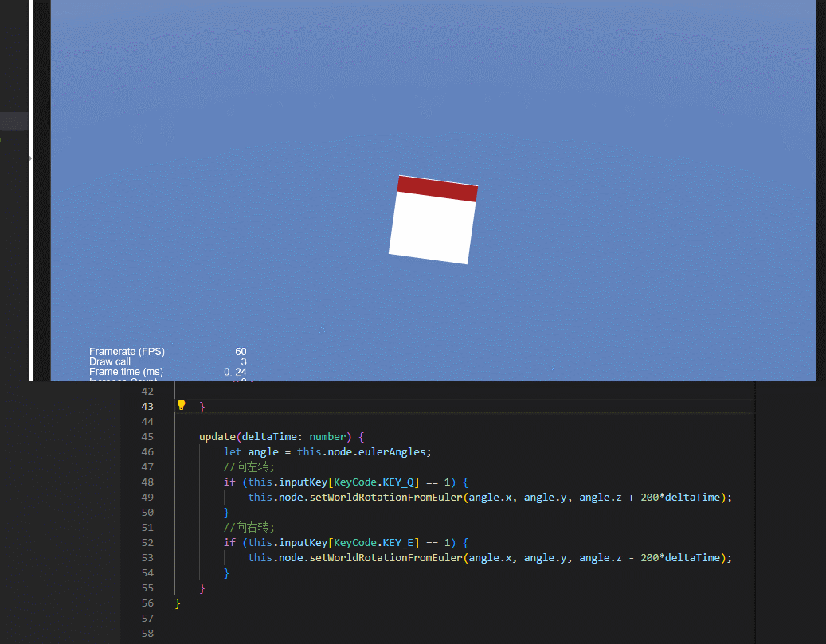Click line number 49 in the gutter
This screenshot has width=826, height=644.
pos(147,497)
